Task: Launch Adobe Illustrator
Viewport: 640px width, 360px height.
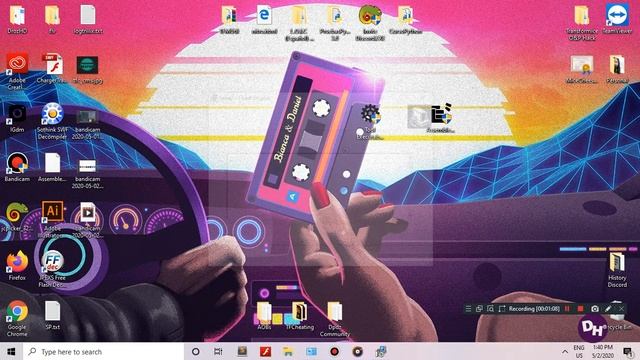Action: (x=52, y=220)
